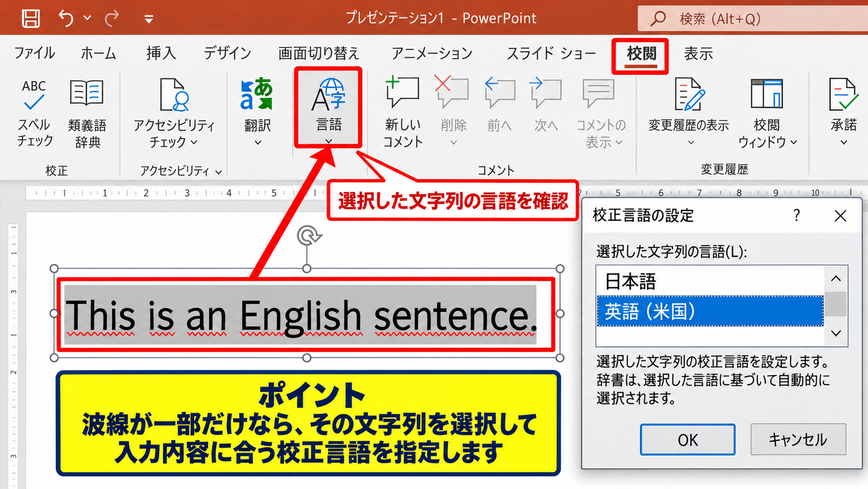Run the アクセシビリティ チェック tool
The height and width of the screenshot is (489, 868).
point(173,113)
